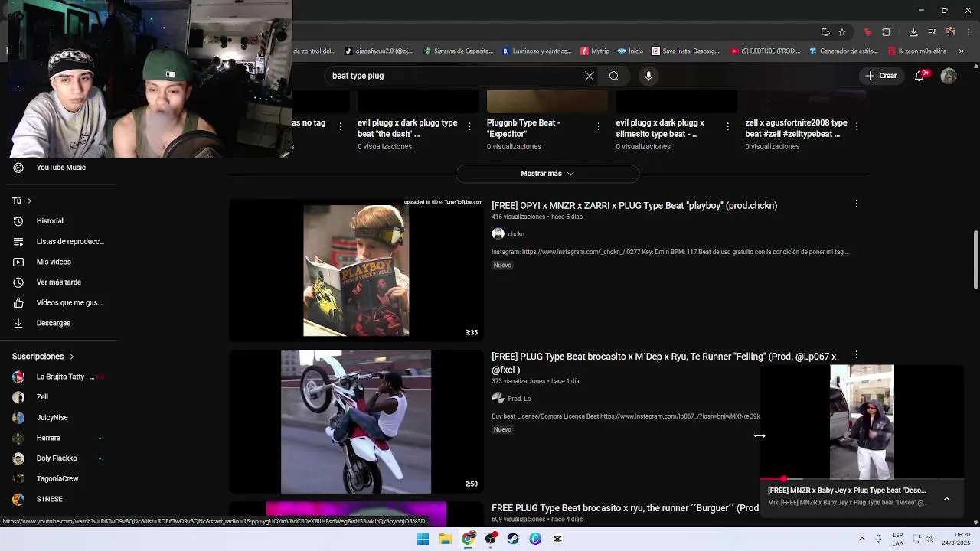
Task: Open the 'Generador de estilo...' bookmark
Action: (842, 51)
